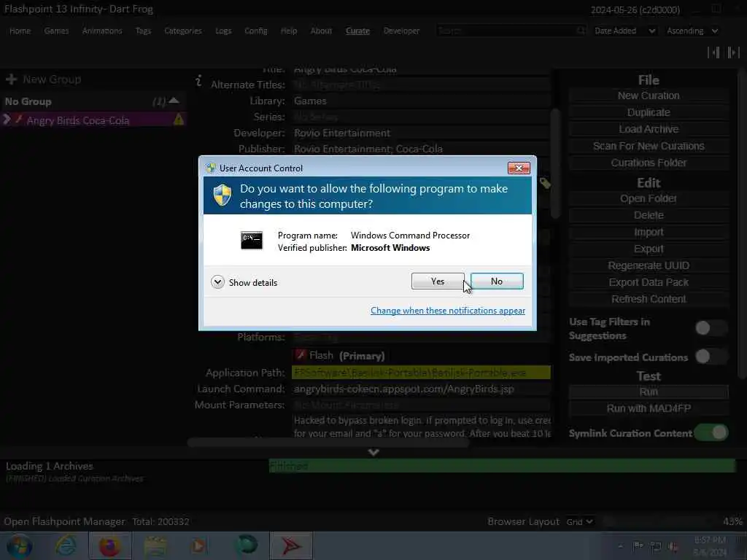Screen dimensions: 747x560
Task: Toggle Symlink Curation Content switch
Action: point(711,432)
